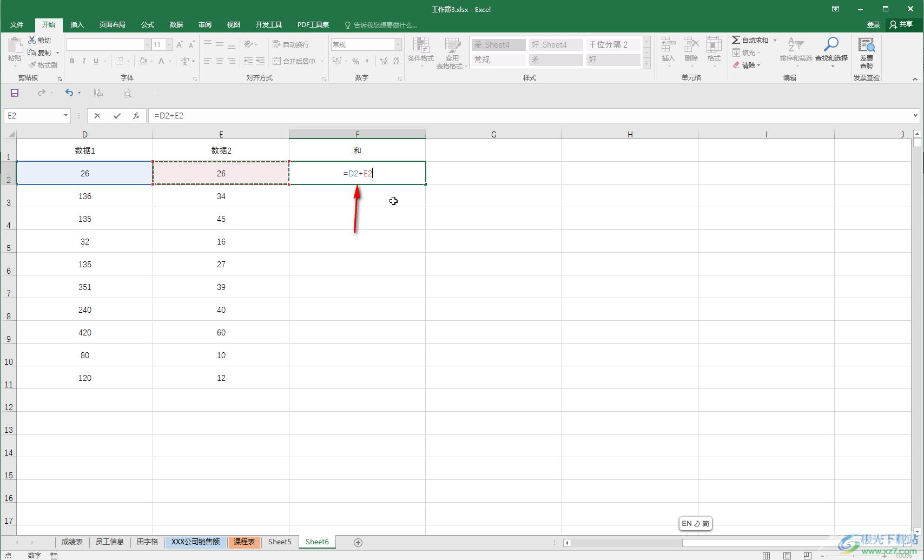The width and height of the screenshot is (924, 560).
Task: Click the zoom slider in status bar
Action: [853, 556]
